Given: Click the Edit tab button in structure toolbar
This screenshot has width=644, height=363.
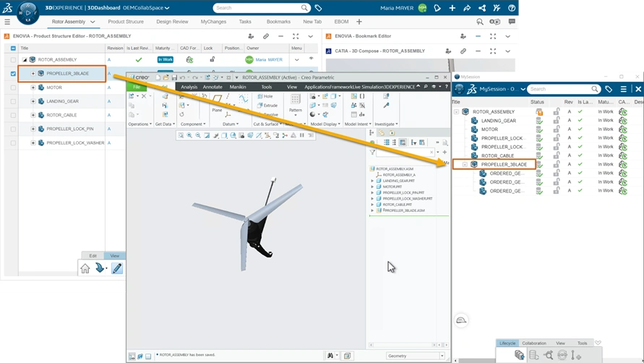Looking at the screenshot, I should tap(93, 256).
